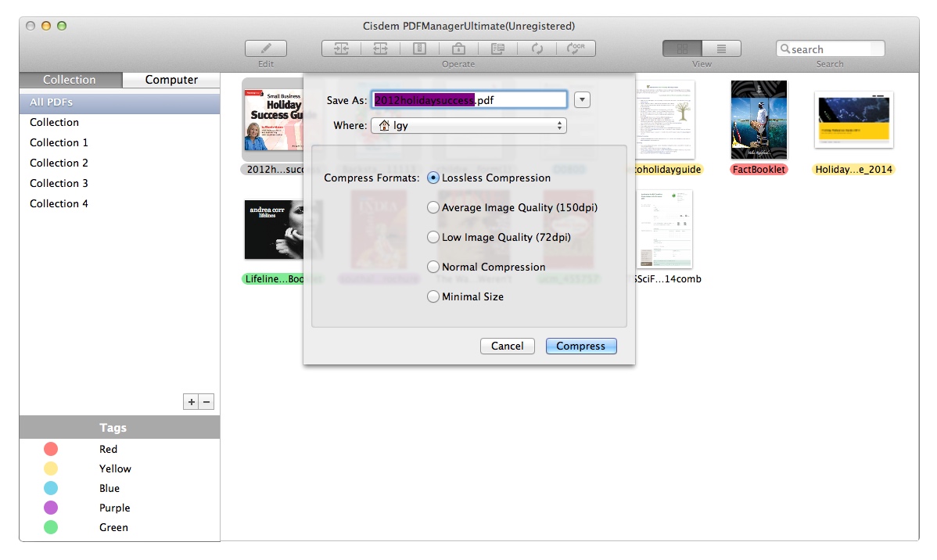The width and height of the screenshot is (937, 560).
Task: Click the search magnifier icon
Action: (785, 48)
